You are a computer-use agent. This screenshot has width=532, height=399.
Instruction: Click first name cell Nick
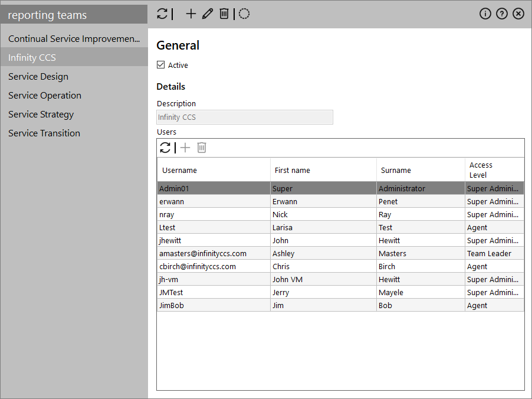point(323,214)
